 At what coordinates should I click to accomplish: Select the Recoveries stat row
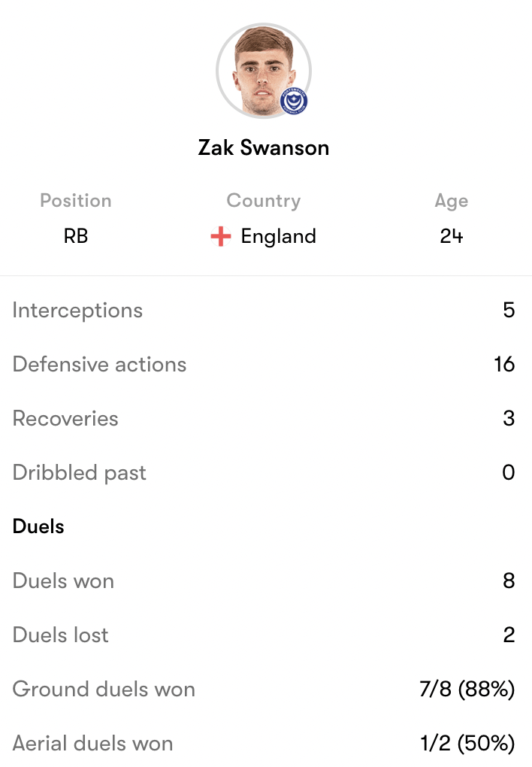pyautogui.click(x=266, y=419)
